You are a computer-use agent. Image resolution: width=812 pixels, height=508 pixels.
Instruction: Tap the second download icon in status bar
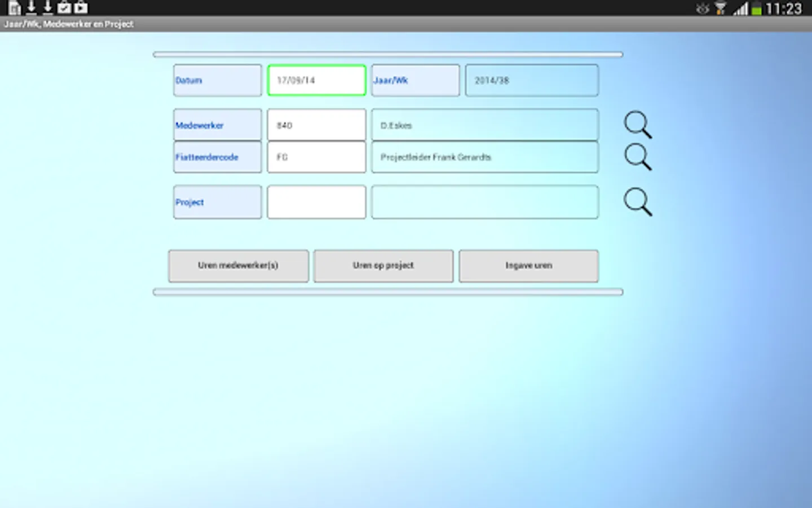tap(48, 7)
